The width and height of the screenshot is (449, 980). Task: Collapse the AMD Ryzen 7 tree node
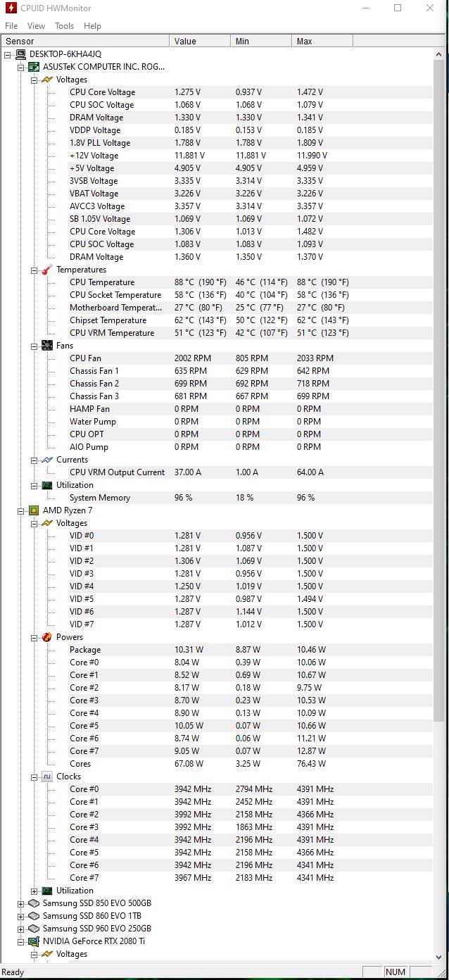(x=21, y=510)
